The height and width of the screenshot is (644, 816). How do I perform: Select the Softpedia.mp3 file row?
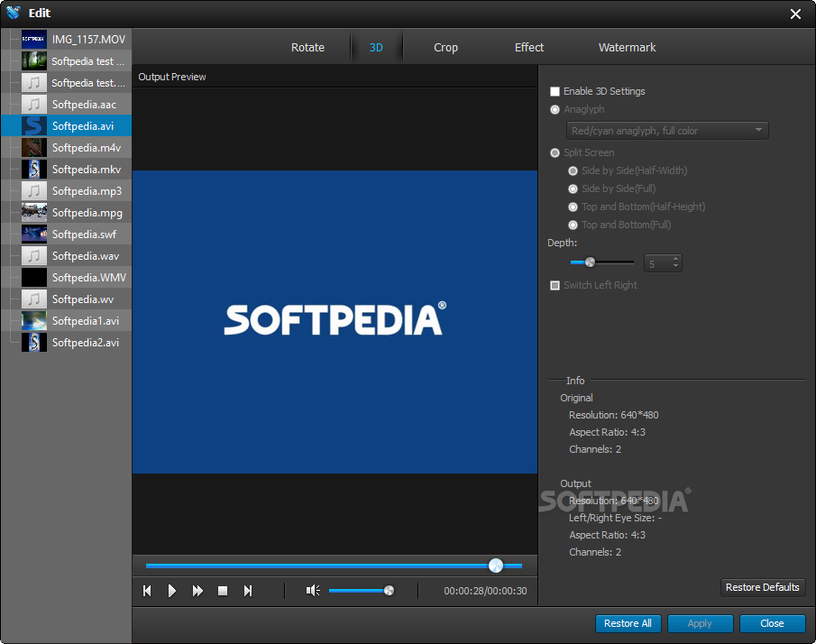(66, 191)
